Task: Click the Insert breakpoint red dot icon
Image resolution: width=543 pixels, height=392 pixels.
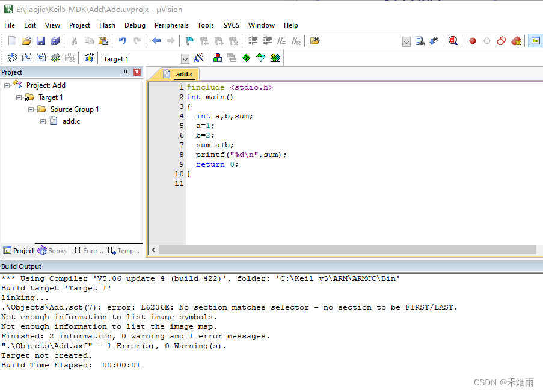Action: click(x=473, y=41)
